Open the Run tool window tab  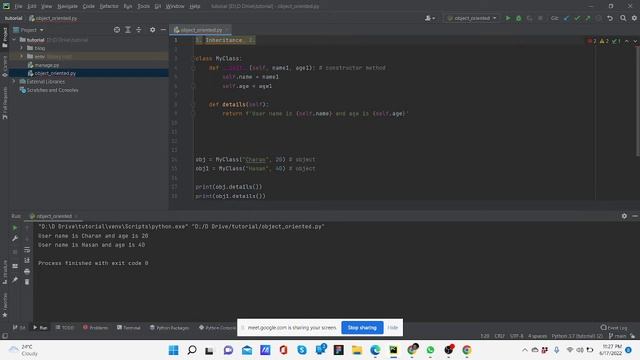tap(40, 327)
